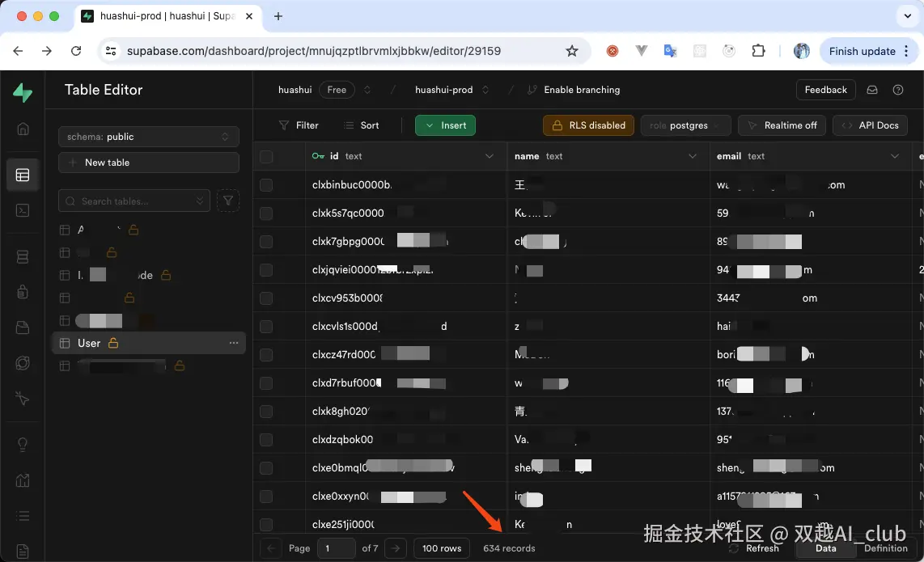
Task: Open the project Home sidebar icon
Action: pyautogui.click(x=23, y=129)
